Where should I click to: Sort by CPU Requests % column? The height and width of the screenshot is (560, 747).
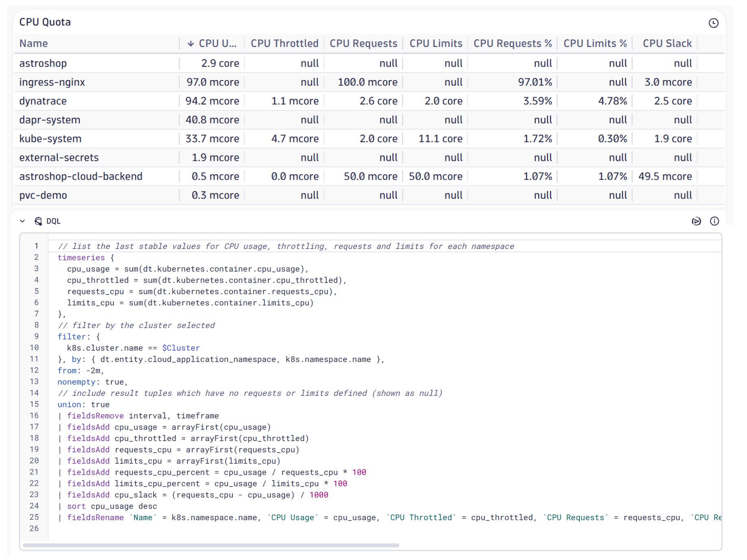click(512, 43)
